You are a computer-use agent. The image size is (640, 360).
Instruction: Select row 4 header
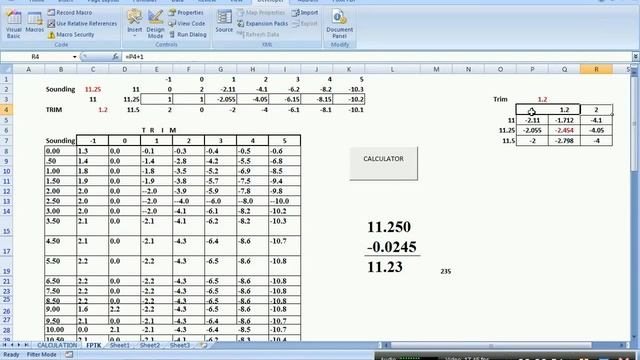[6, 109]
